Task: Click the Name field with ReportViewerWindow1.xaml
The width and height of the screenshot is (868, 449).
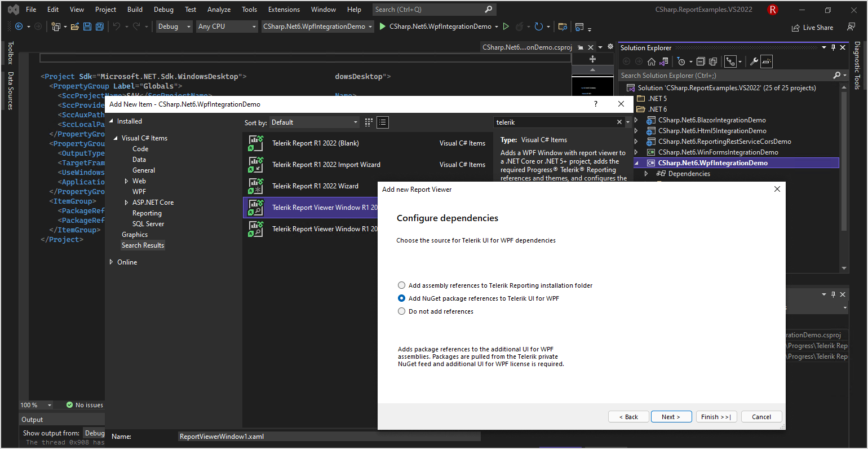Action: 329,437
